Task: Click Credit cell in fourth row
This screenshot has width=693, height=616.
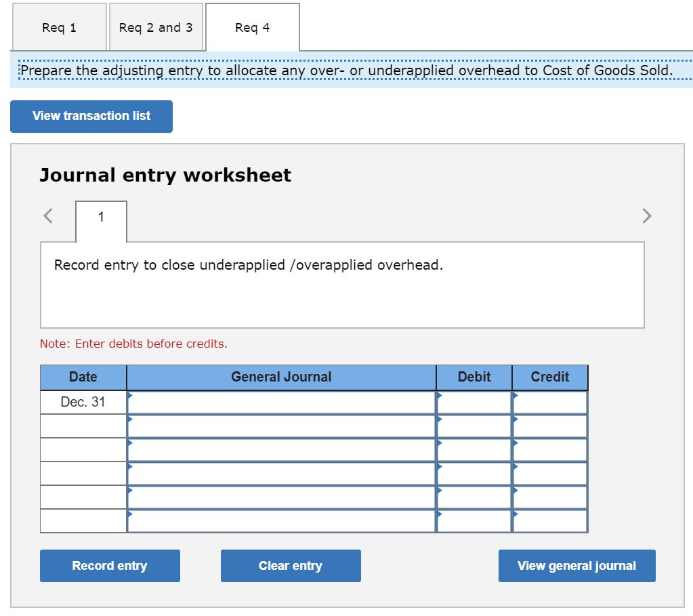Action: tap(550, 474)
